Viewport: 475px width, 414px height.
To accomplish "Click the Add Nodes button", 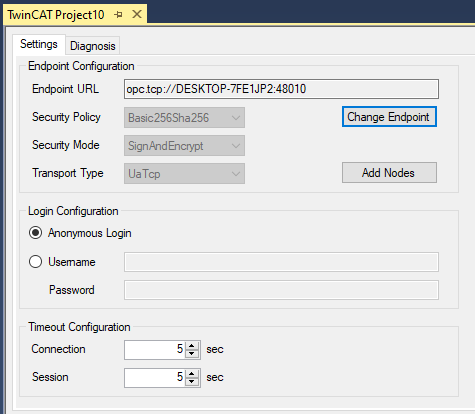I will point(389,173).
